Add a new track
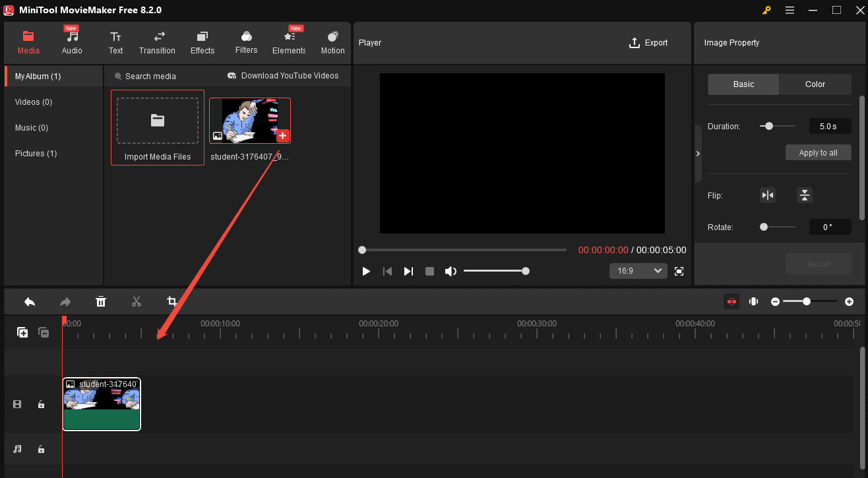The width and height of the screenshot is (868, 478). click(22, 332)
